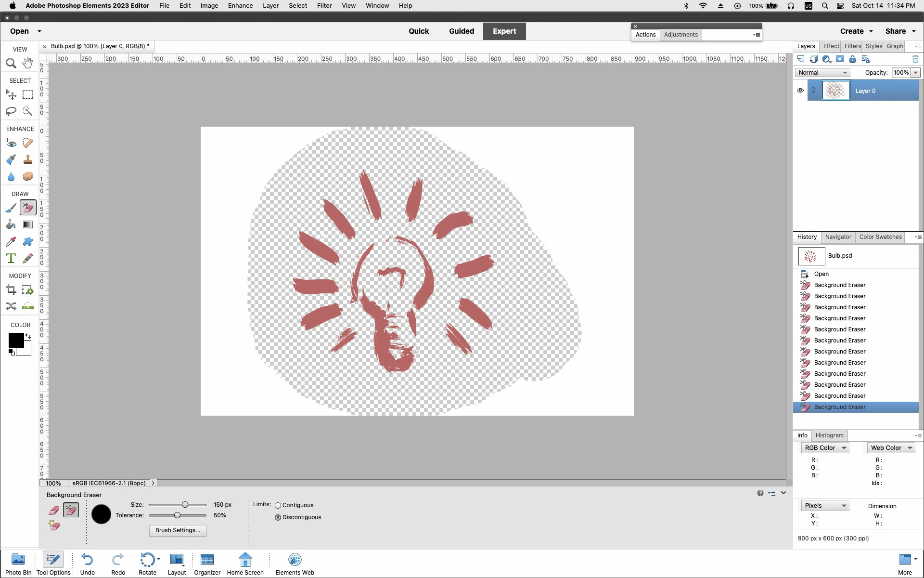This screenshot has width=924, height=578.
Task: Switch to the Navigator tab
Action: coord(838,237)
